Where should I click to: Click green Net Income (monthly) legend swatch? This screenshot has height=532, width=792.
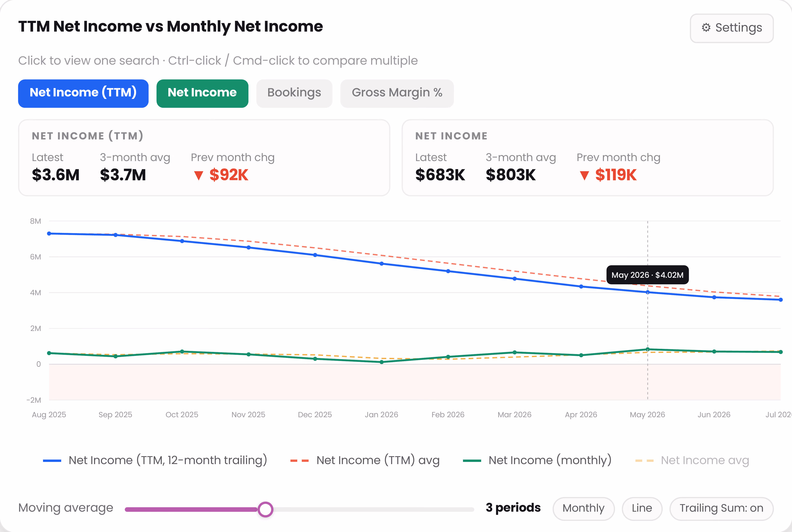tap(472, 461)
